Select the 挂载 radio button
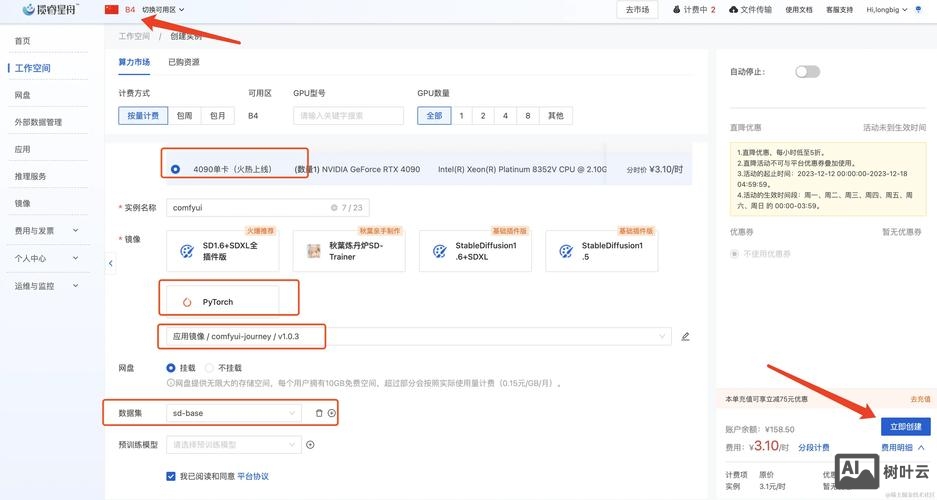The height and width of the screenshot is (500, 937). click(x=171, y=368)
